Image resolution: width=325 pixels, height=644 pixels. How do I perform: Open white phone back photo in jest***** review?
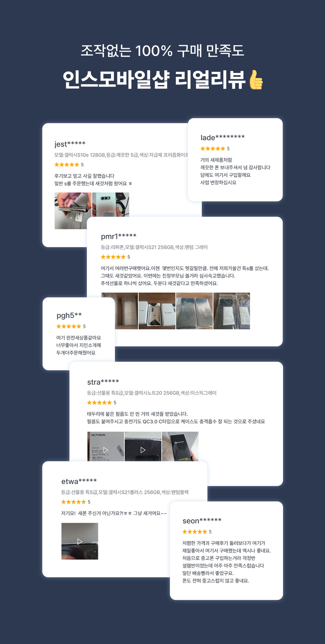111,205
